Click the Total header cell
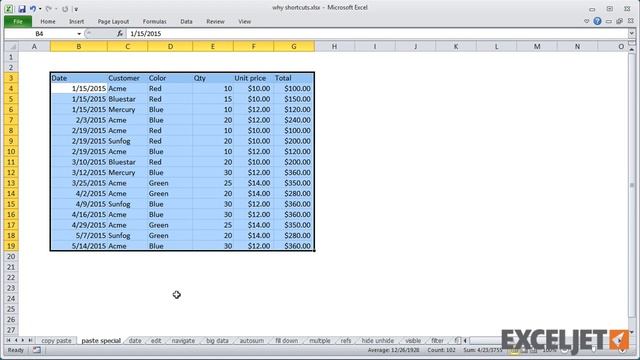Viewport: 640px width, 360px height. coord(294,78)
